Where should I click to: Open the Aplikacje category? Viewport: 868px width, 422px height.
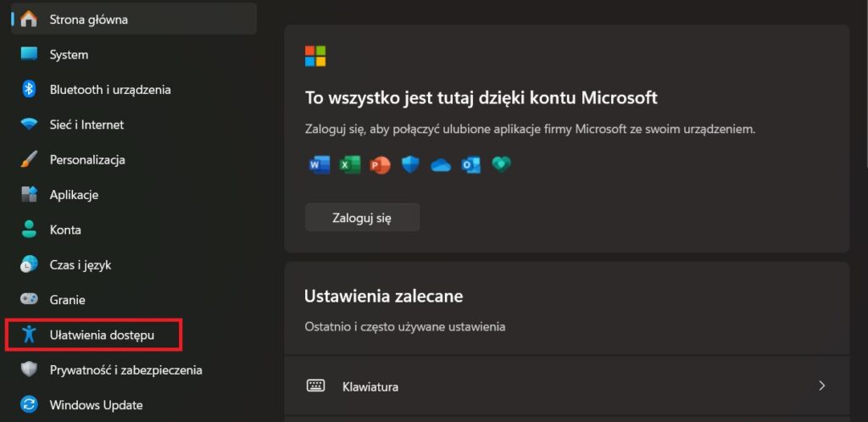coord(74,195)
